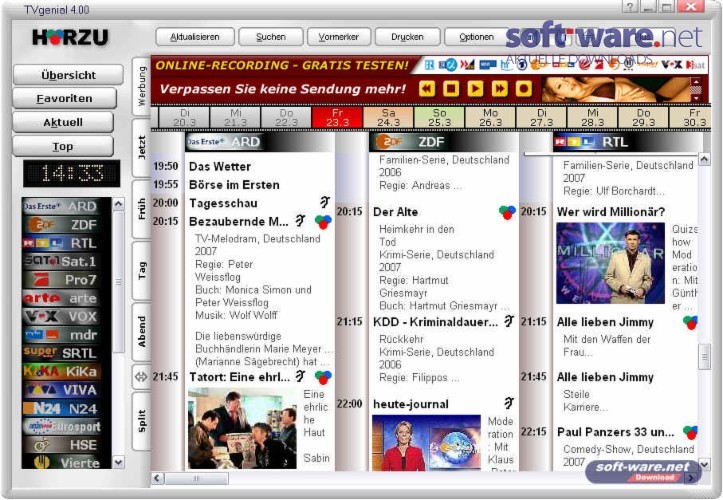Select day Mi 28.3
Image resolution: width=723 pixels, height=500 pixels.
click(x=593, y=118)
